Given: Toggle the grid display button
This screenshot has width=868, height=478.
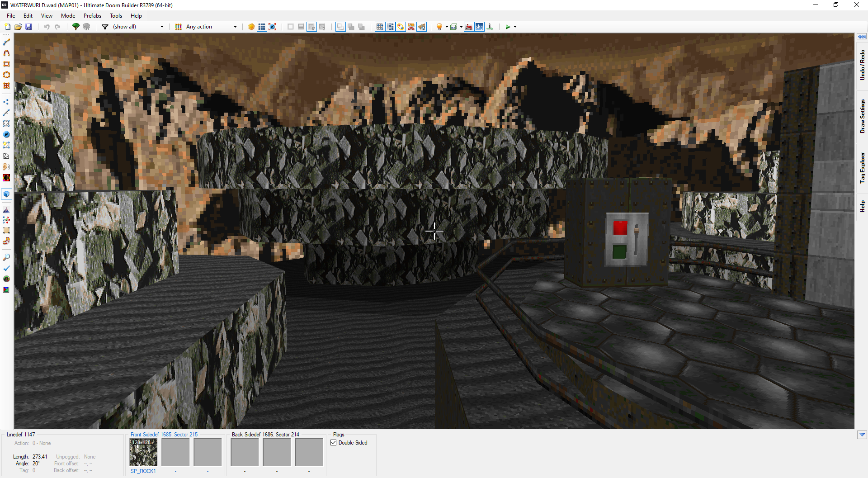Looking at the screenshot, I should pos(262,27).
